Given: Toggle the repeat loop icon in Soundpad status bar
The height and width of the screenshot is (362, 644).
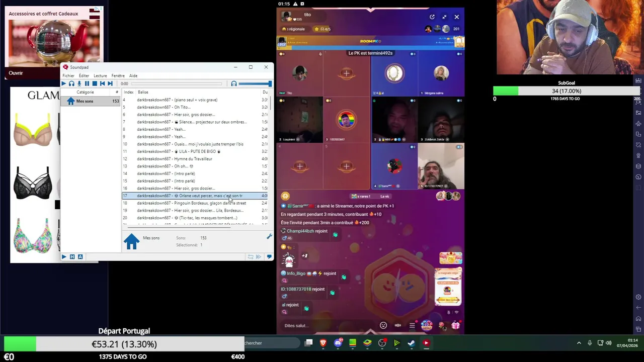Looking at the screenshot, I should pos(251,257).
